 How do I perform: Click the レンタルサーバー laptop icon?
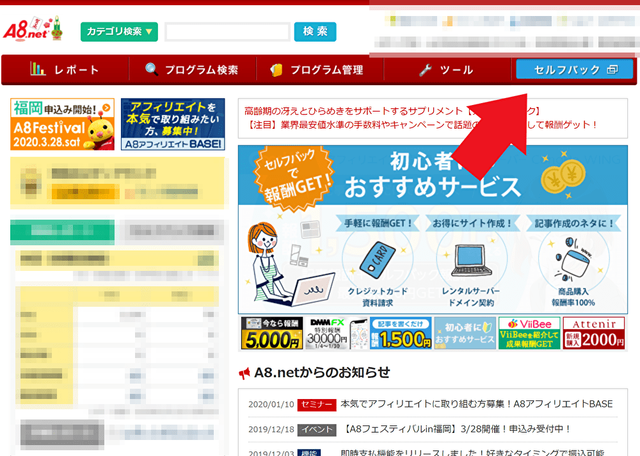tap(471, 260)
